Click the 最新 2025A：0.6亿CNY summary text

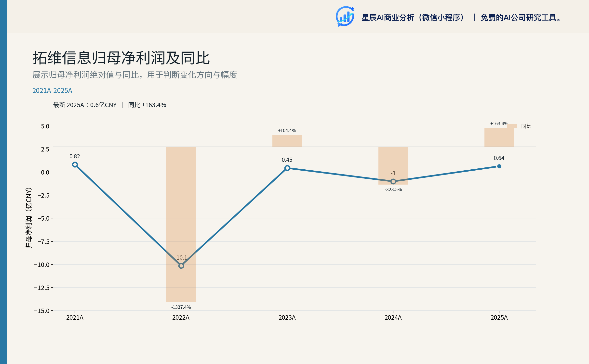[x=85, y=105]
